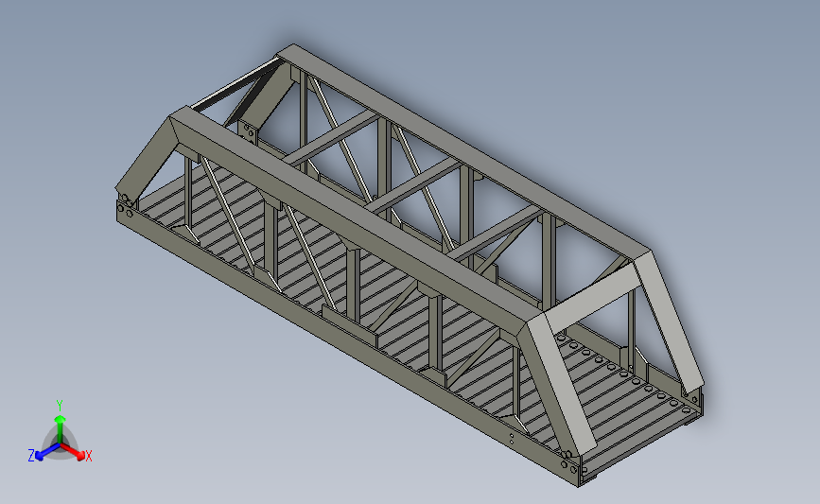Click the blue Z axis of the triad
The image size is (820, 504).
tap(47, 452)
